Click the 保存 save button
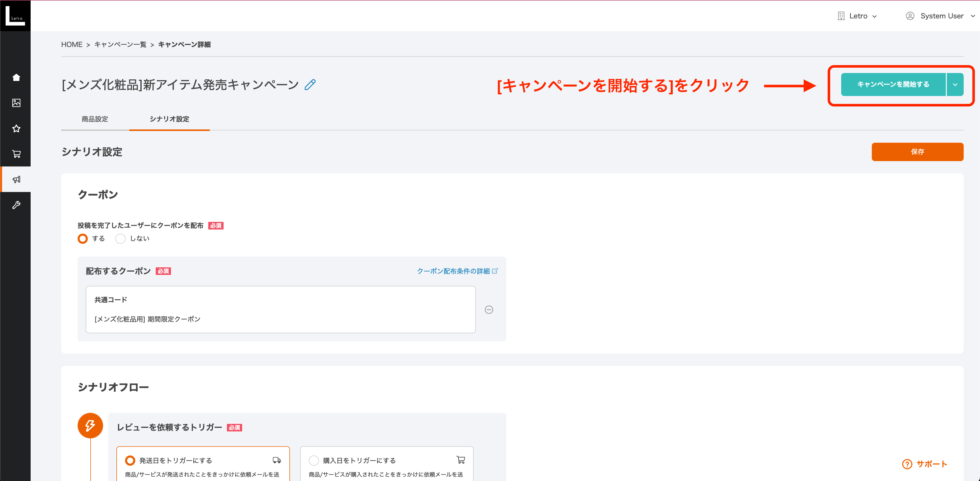This screenshot has width=980, height=481. click(x=918, y=152)
